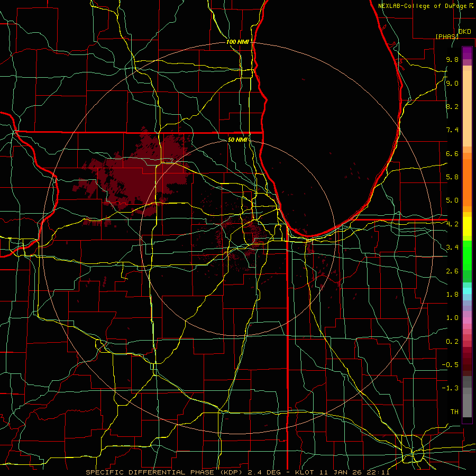Screen dimensions: 476x476
Task: Click the 100 NMI range ring label
Action: point(237,42)
